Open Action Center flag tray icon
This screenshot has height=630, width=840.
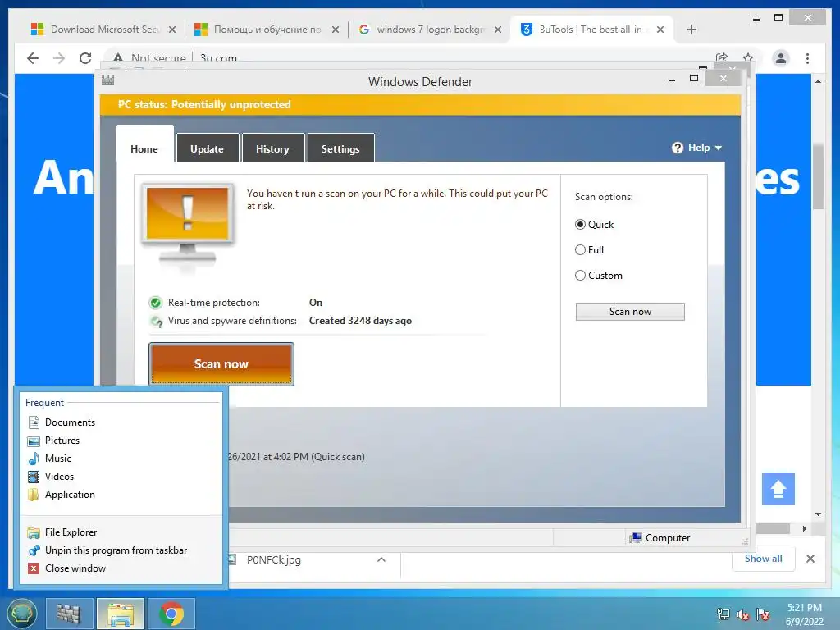pyautogui.click(x=763, y=614)
